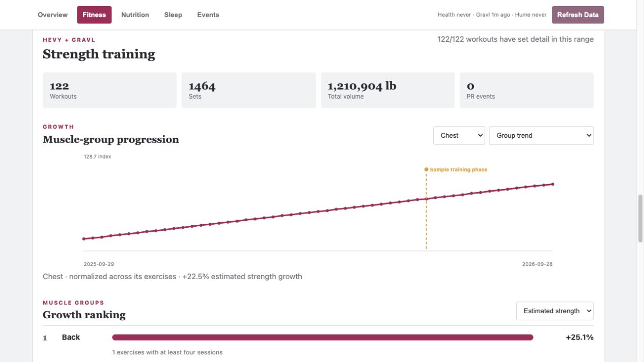The height and width of the screenshot is (362, 644).
Task: Open the Overview tab
Action: click(52, 15)
